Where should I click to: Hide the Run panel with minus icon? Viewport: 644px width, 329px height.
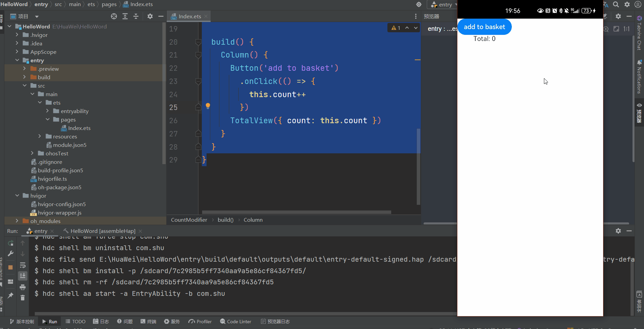coord(629,231)
